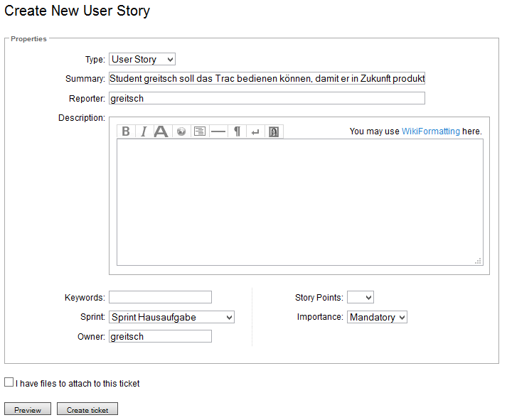Image resolution: width=507 pixels, height=420 pixels.
Task: Insert new paragraph using pilcrow icon
Action: pyautogui.click(x=237, y=131)
